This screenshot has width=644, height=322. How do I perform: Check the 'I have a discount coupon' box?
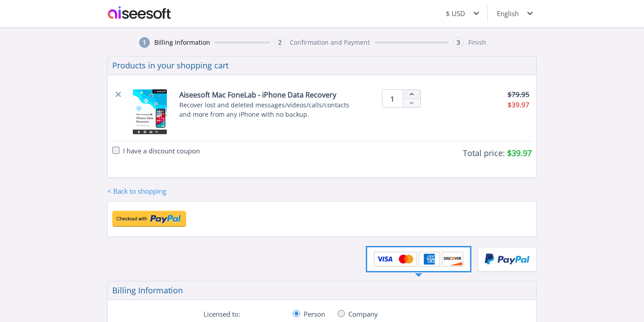[116, 150]
